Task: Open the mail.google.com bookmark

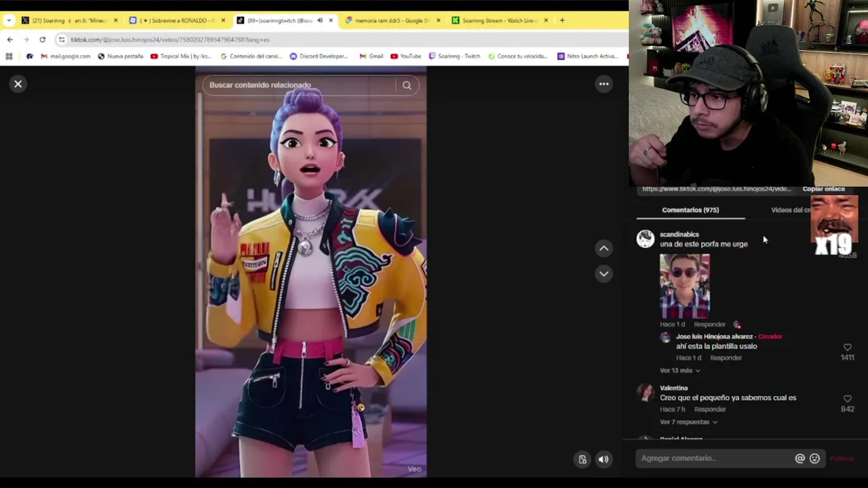Action: click(65, 56)
